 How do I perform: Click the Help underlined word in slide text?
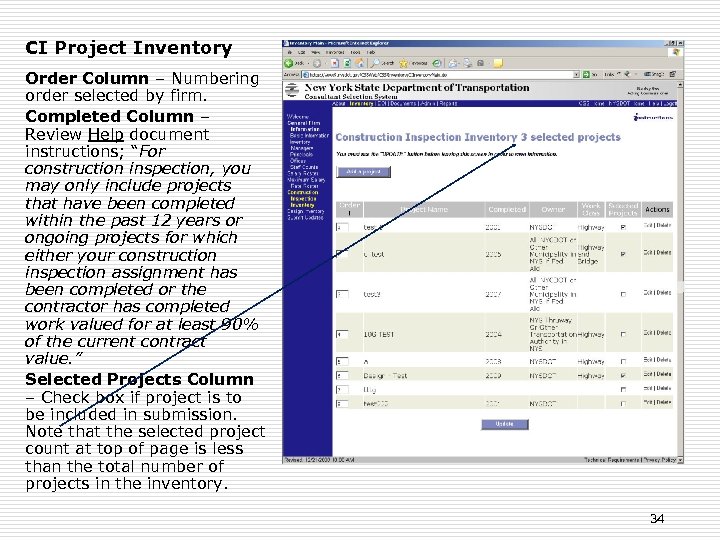click(x=106, y=135)
